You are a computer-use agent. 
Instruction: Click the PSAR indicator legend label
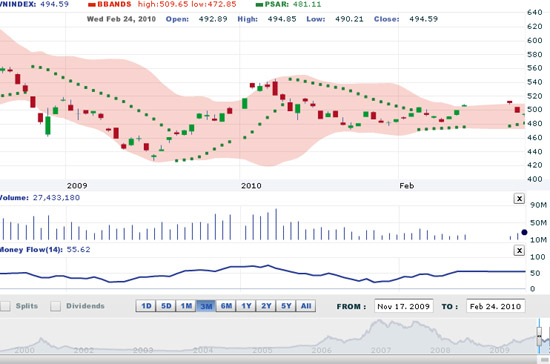276,4
